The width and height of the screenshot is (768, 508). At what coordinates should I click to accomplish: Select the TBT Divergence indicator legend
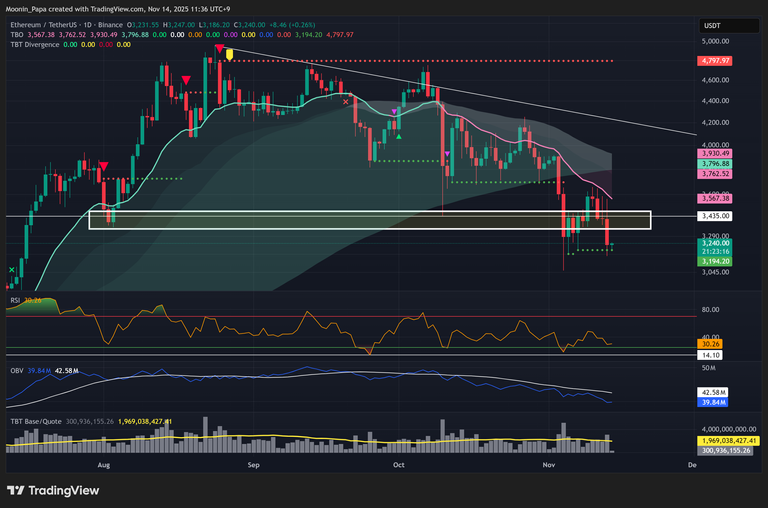pyautogui.click(x=34, y=43)
